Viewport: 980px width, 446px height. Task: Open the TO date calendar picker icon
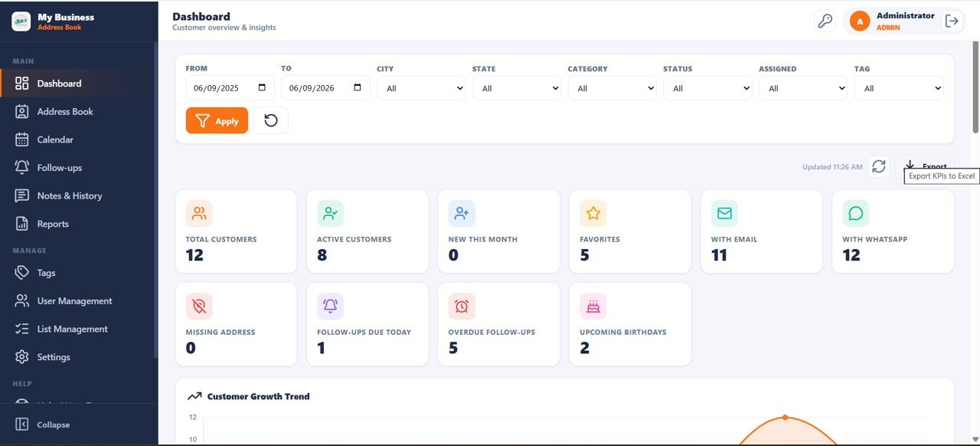358,87
